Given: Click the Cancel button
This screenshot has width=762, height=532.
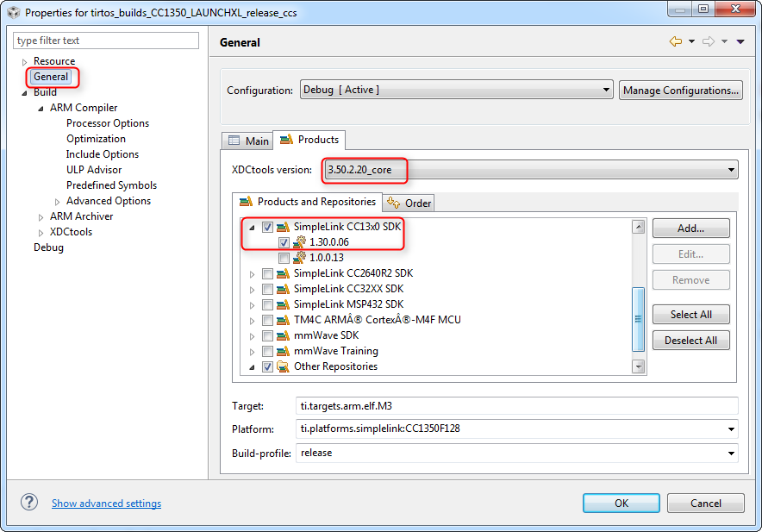Looking at the screenshot, I should tap(706, 503).
